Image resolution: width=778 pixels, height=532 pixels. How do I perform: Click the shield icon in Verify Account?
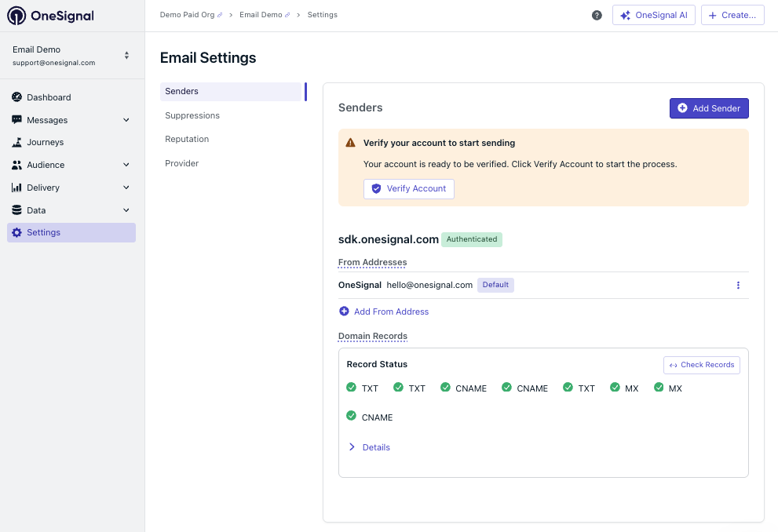(377, 189)
